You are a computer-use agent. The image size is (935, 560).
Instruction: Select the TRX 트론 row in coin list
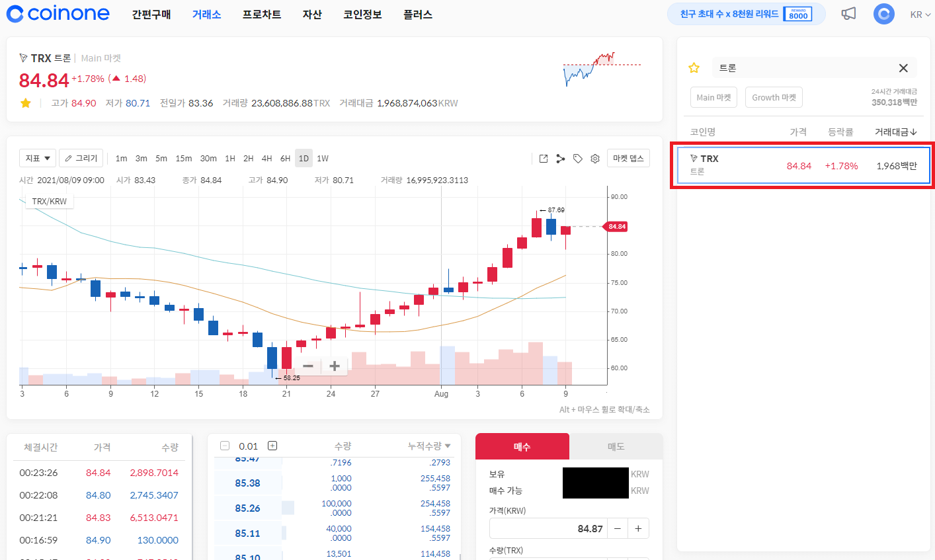[803, 165]
